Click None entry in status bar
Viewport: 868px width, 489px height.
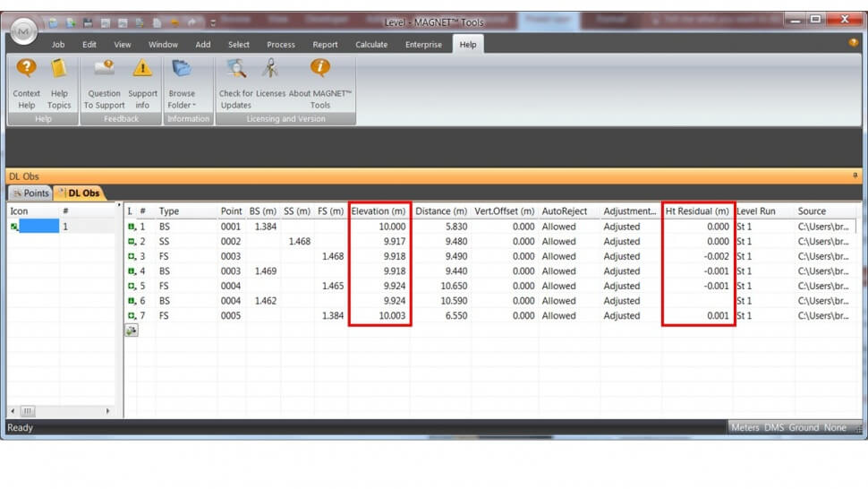click(x=835, y=427)
